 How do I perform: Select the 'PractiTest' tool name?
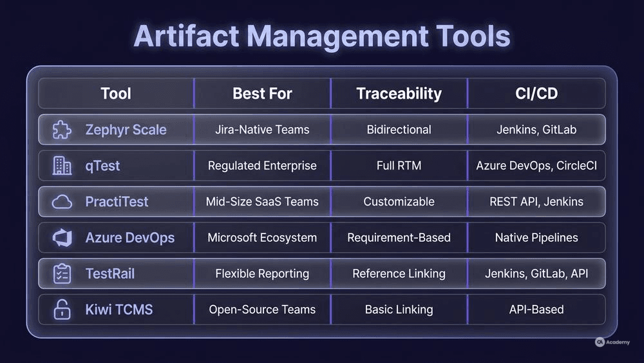[117, 201]
